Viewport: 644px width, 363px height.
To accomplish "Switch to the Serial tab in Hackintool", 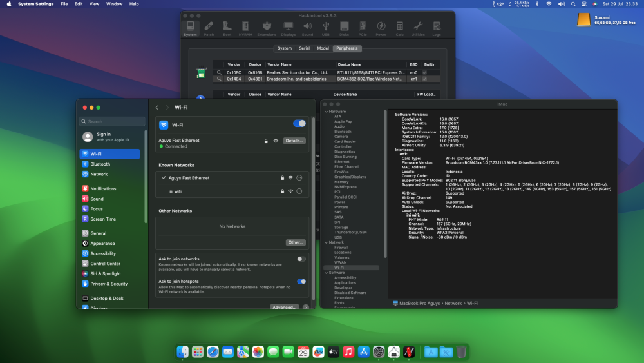I will 305,48.
